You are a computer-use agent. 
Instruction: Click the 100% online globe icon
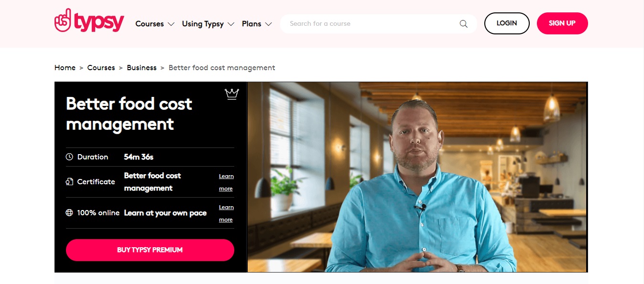point(69,213)
